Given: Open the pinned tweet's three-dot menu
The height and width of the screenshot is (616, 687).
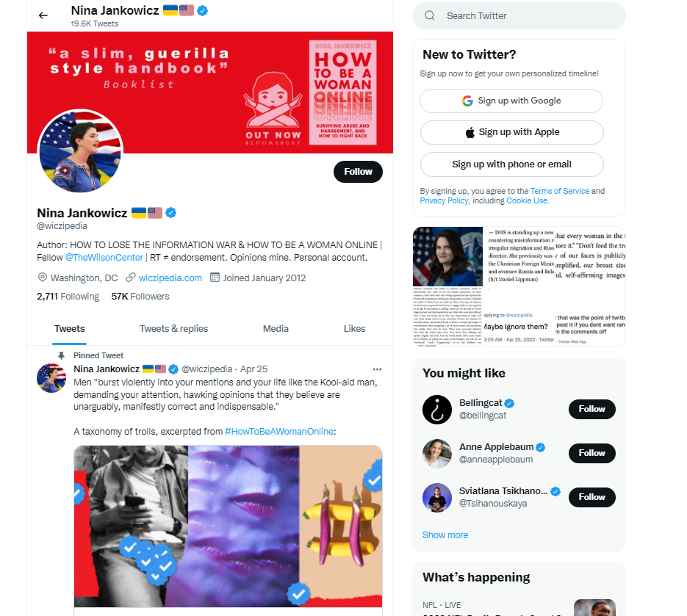Looking at the screenshot, I should pyautogui.click(x=377, y=369).
